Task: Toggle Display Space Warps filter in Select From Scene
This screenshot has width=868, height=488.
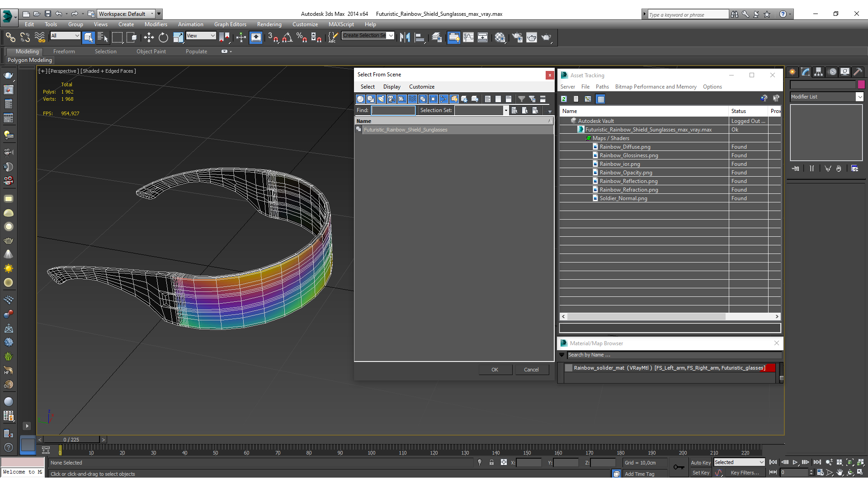Action: [x=412, y=99]
